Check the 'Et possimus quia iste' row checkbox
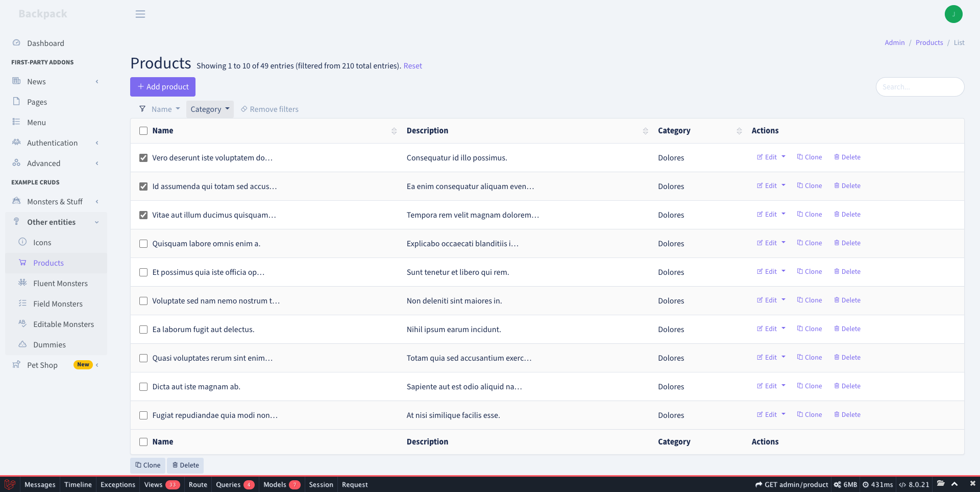 tap(143, 272)
